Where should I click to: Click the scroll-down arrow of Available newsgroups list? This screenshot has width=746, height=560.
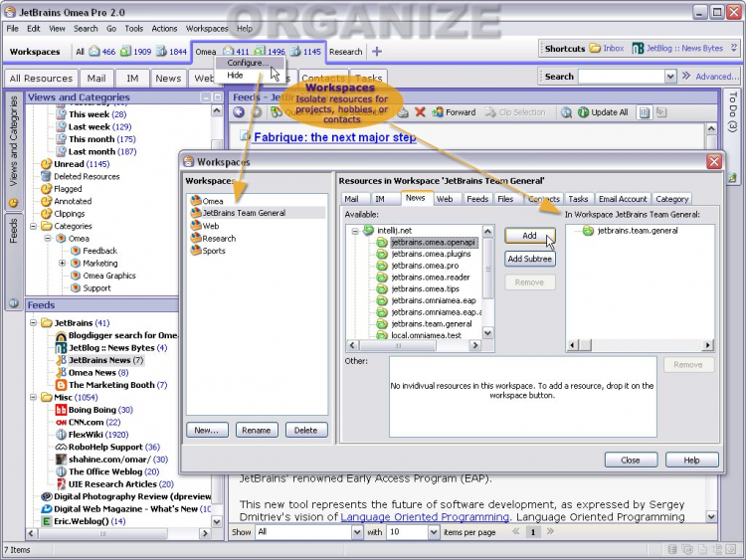pos(487,333)
